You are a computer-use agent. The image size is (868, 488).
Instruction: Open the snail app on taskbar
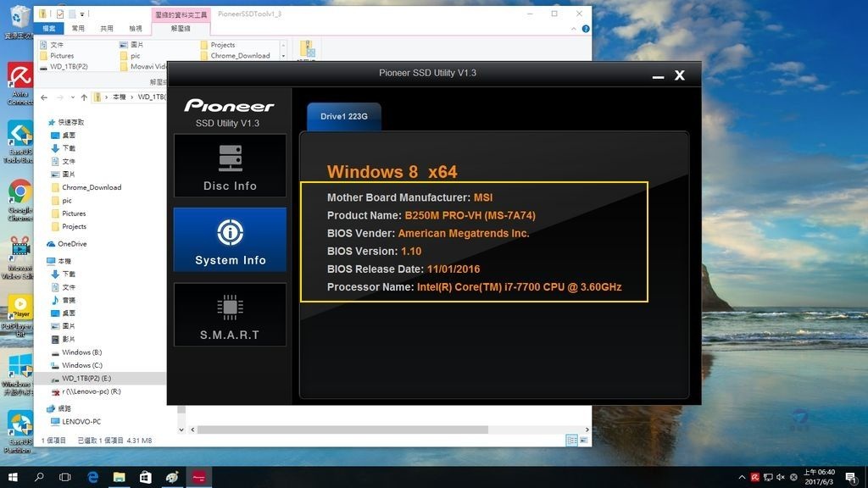pyautogui.click(x=172, y=477)
